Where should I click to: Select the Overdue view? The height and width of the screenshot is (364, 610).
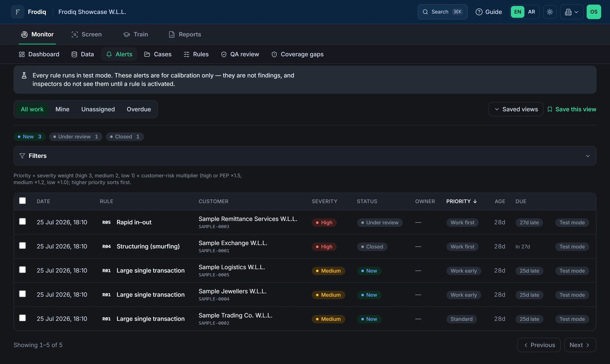(139, 109)
